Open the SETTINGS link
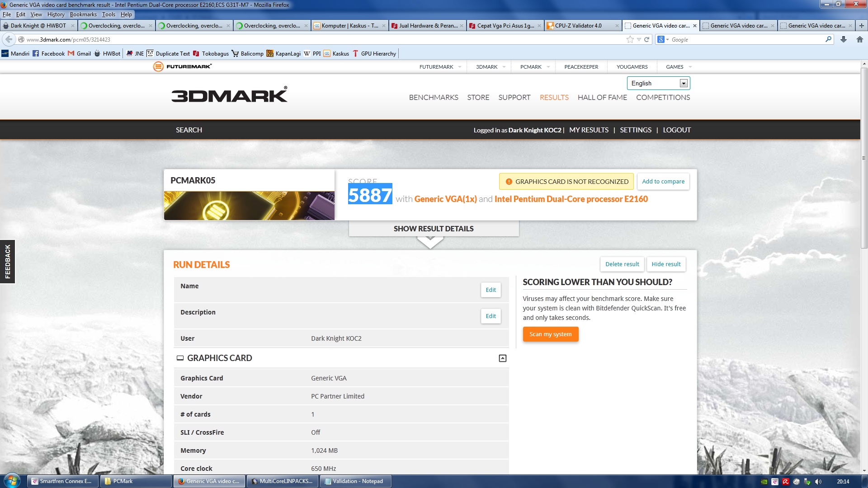This screenshot has height=488, width=868. (x=636, y=130)
